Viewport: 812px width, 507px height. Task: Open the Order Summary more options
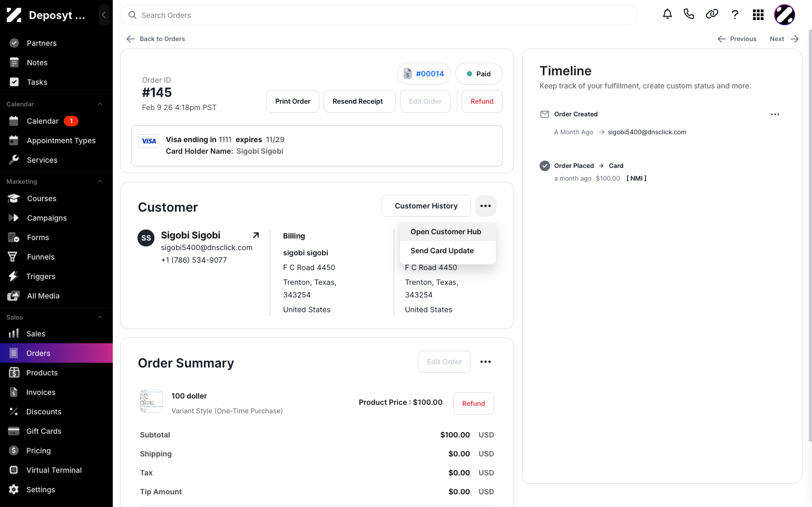486,362
